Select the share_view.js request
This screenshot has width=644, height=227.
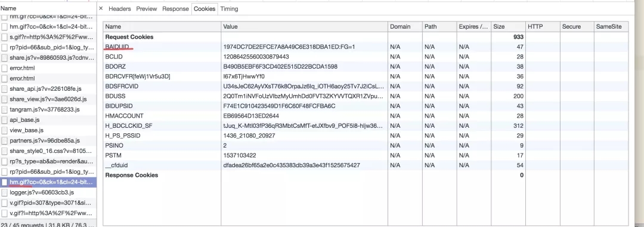(48, 99)
